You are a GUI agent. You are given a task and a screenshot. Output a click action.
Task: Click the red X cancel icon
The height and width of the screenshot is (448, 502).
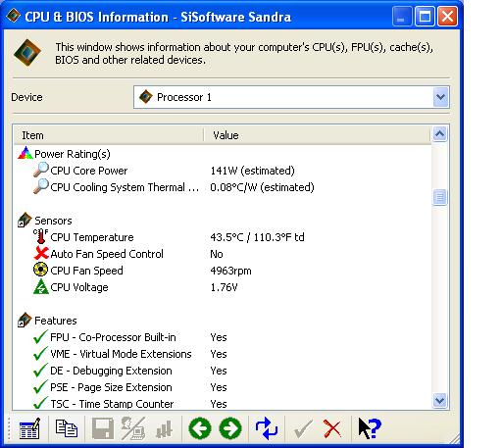332,428
